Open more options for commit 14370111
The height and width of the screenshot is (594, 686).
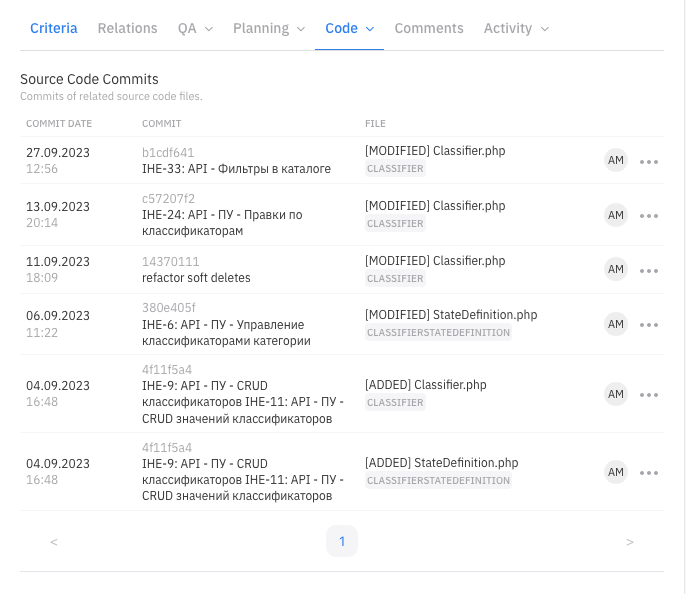coord(648,271)
